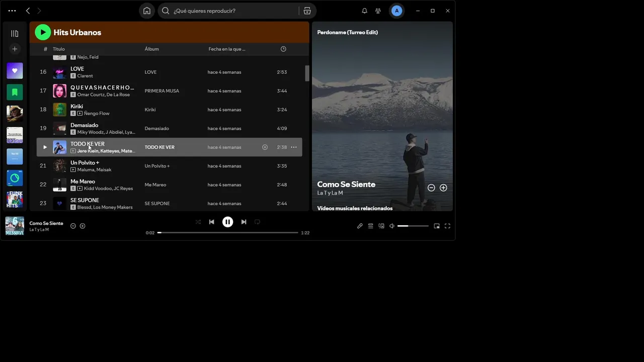Add TODO KE VER to Liked Songs
644x362 pixels.
(265, 147)
